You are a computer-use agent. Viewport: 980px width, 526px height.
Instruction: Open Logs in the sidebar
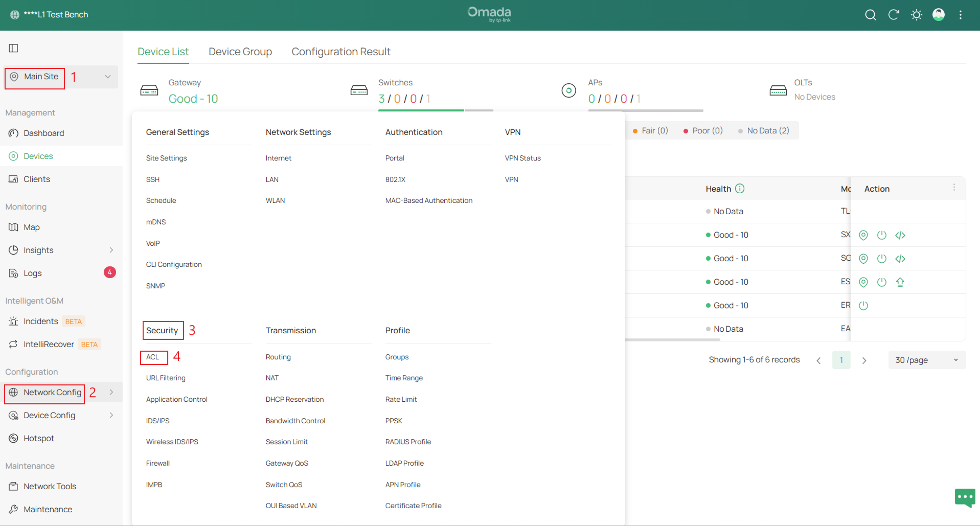tap(33, 273)
